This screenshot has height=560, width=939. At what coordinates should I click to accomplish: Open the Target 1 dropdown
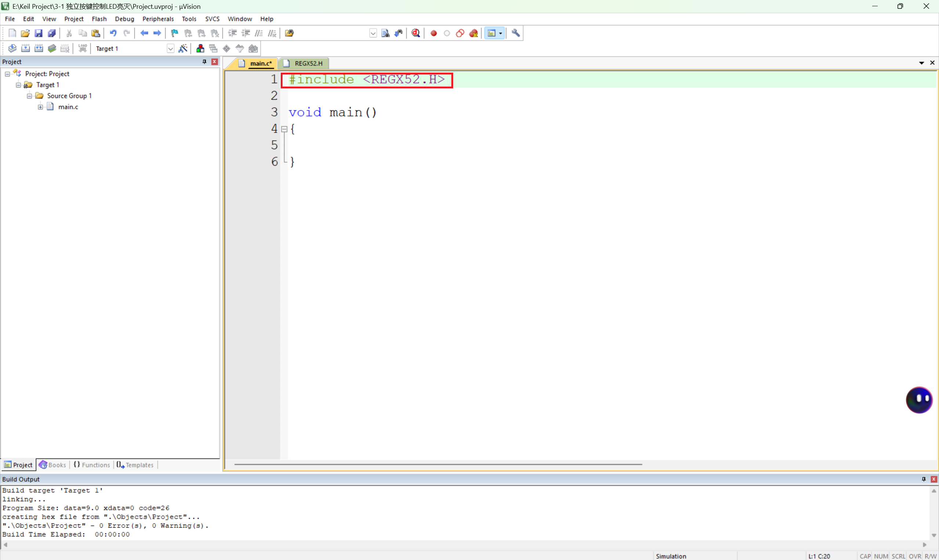pyautogui.click(x=170, y=49)
